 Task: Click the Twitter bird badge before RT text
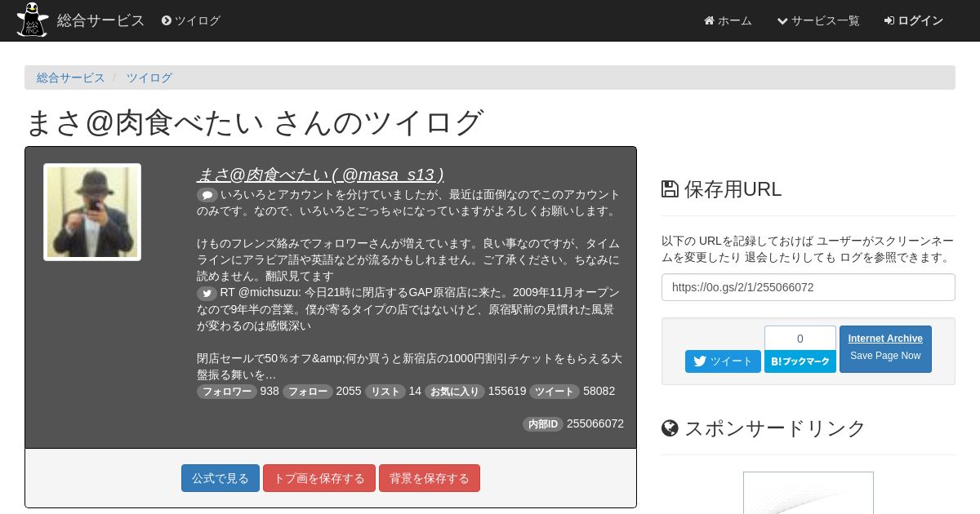coord(207,293)
